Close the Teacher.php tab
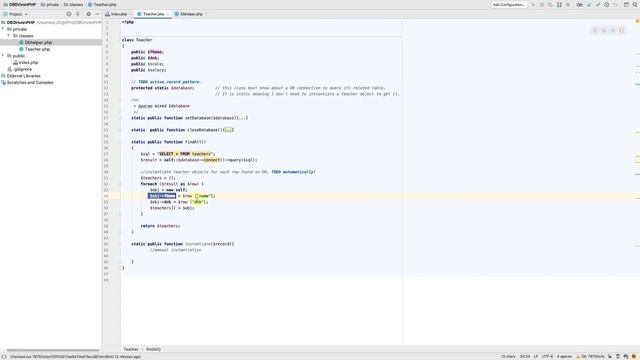 [167, 14]
